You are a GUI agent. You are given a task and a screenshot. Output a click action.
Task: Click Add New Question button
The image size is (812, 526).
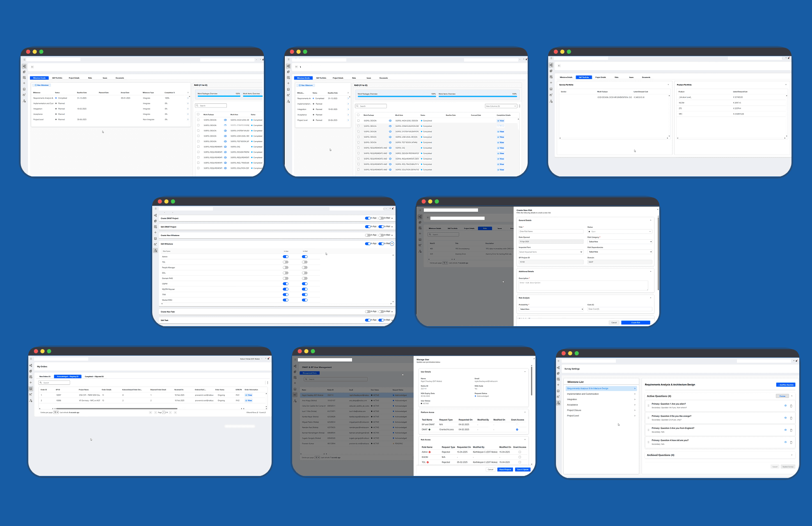tap(785, 385)
